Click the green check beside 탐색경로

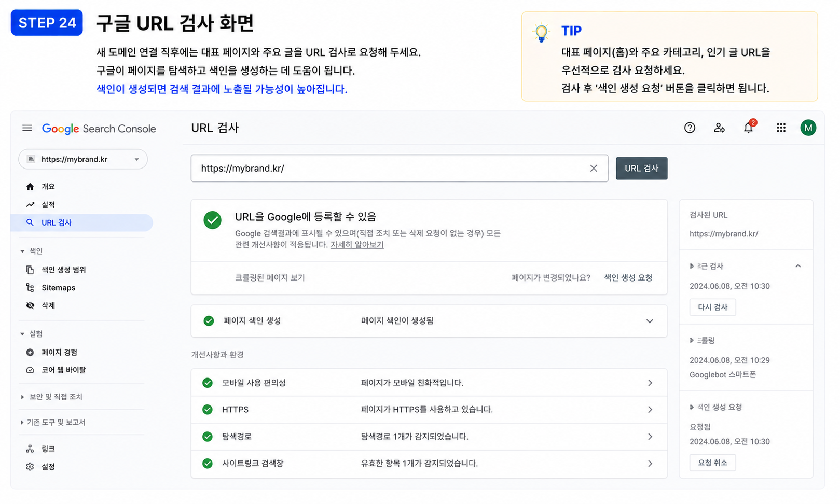(208, 437)
